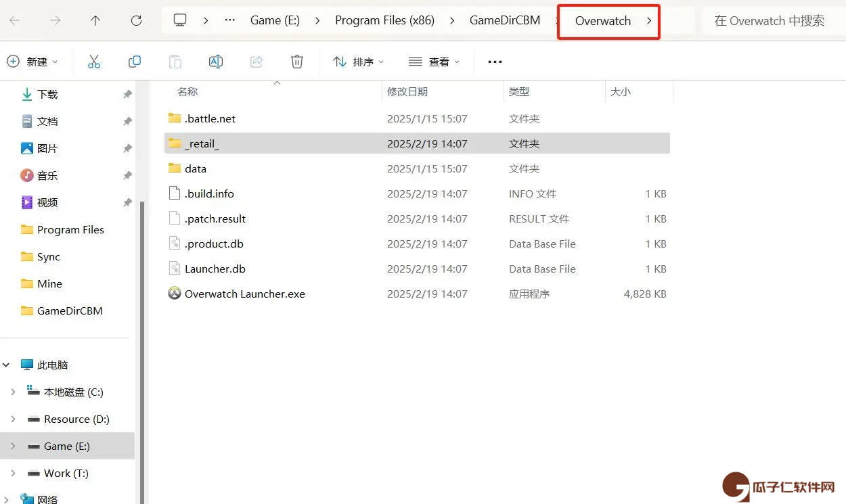Screen dimensions: 846x504
Task: Click database file icon of Launcher.db
Action: tap(175, 269)
